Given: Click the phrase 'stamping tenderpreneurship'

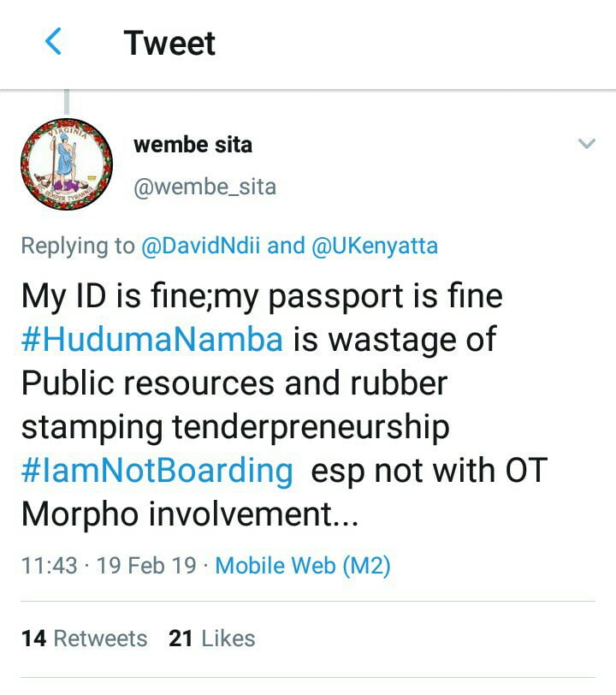Looking at the screenshot, I should tap(234, 427).
